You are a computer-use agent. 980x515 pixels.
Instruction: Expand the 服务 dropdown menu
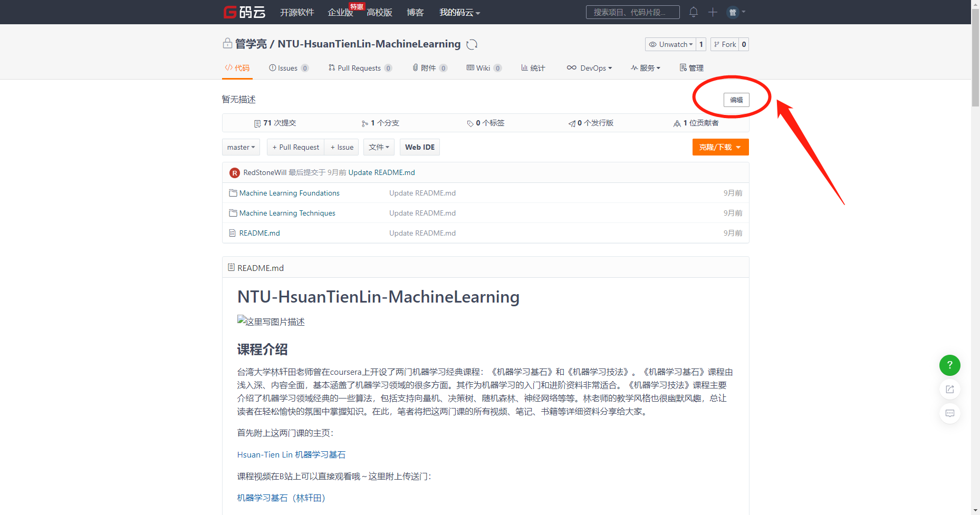click(645, 68)
